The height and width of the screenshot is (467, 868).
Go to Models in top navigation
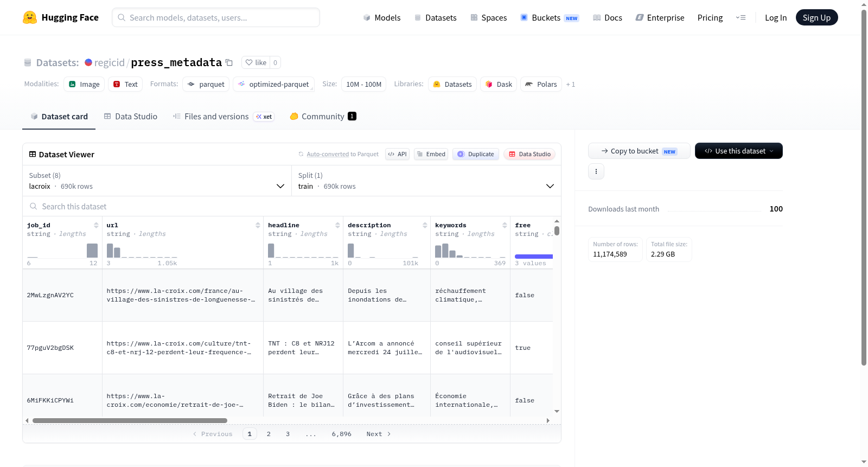pos(382,17)
